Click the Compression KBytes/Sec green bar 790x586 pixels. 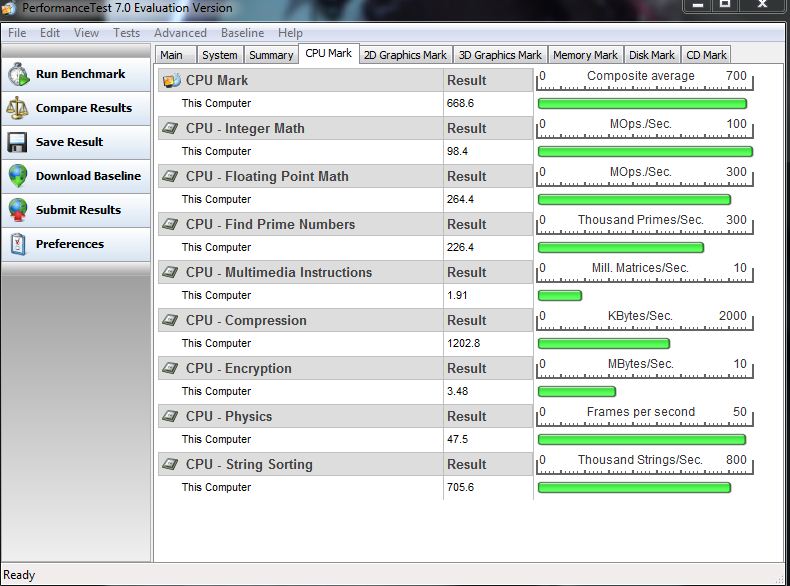[604, 344]
